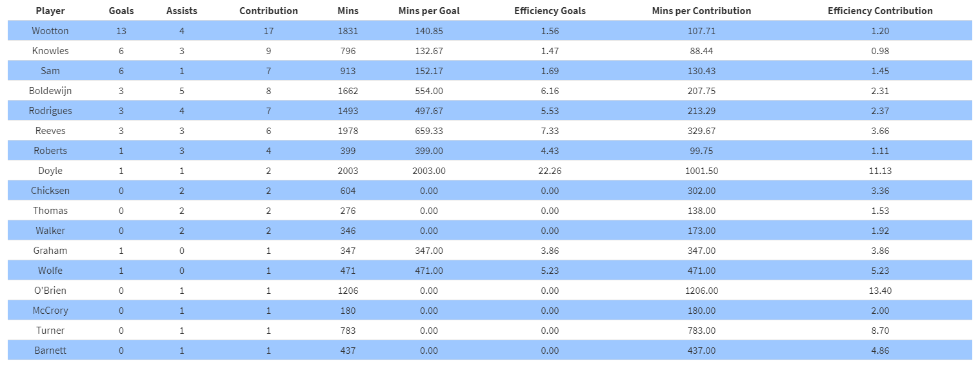Select the Contribution column header

(268, 11)
